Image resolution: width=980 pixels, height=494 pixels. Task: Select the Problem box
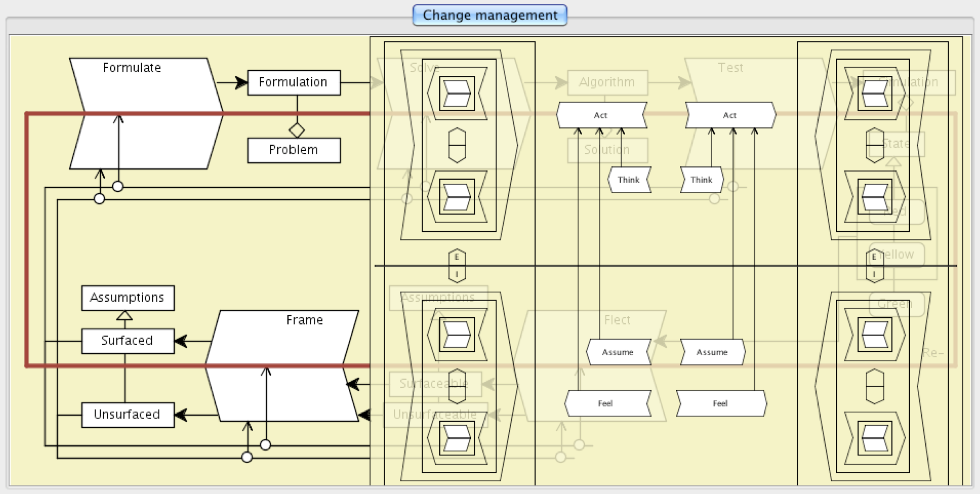tap(294, 150)
